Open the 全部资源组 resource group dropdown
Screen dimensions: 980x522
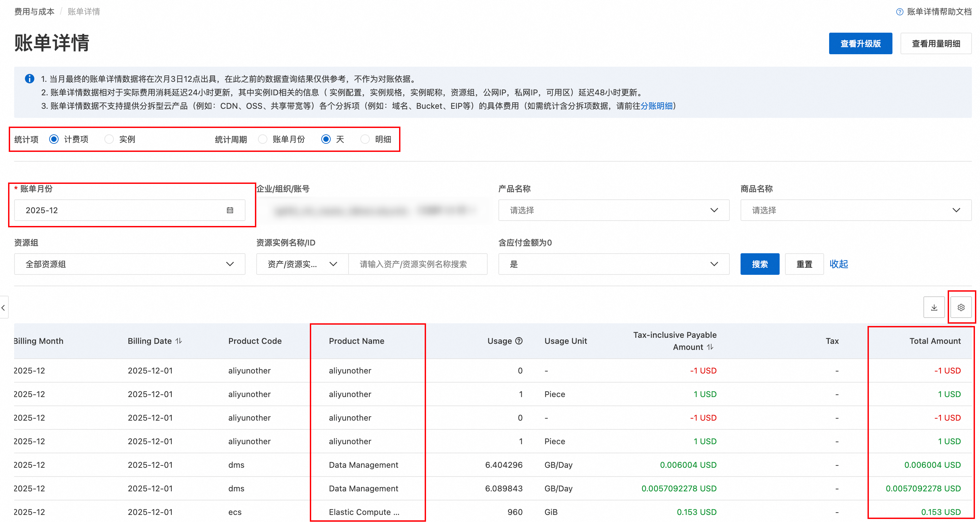click(x=129, y=264)
